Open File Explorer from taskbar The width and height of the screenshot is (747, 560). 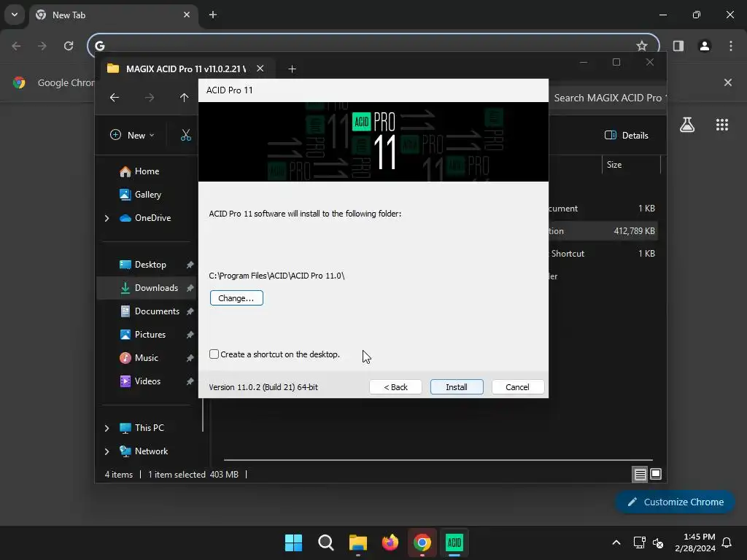[357, 542]
